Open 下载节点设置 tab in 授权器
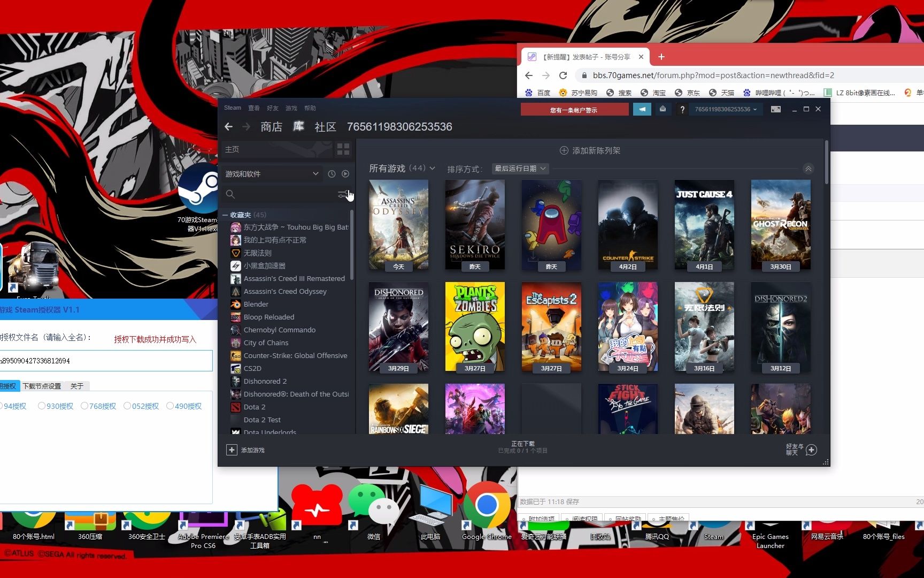The image size is (924, 578). click(42, 386)
